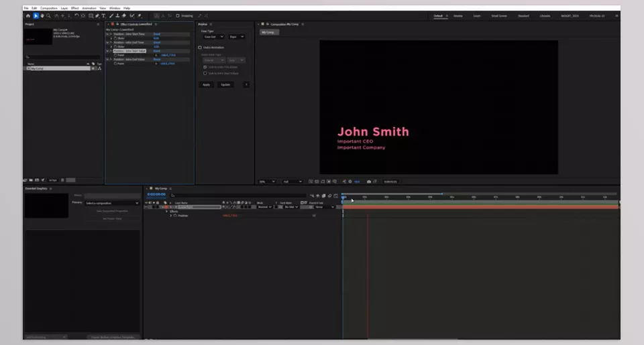
Task: Click the snapshot camera icon under viewer
Action: coord(368,182)
